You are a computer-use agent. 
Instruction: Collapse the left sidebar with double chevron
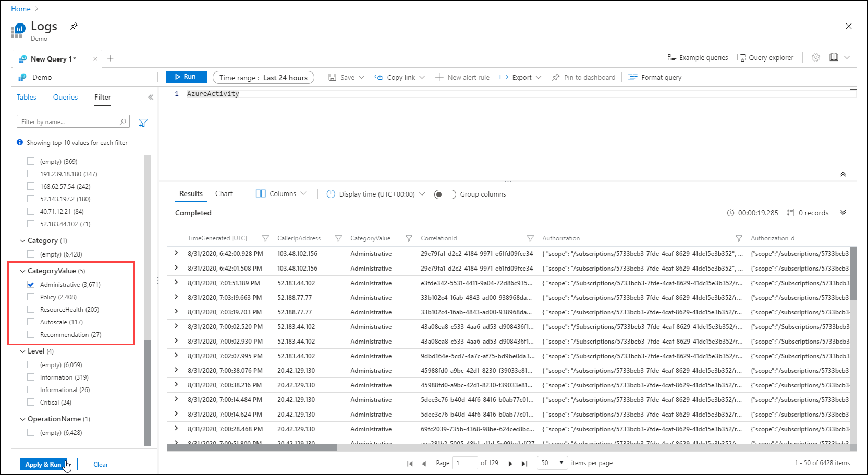(151, 97)
